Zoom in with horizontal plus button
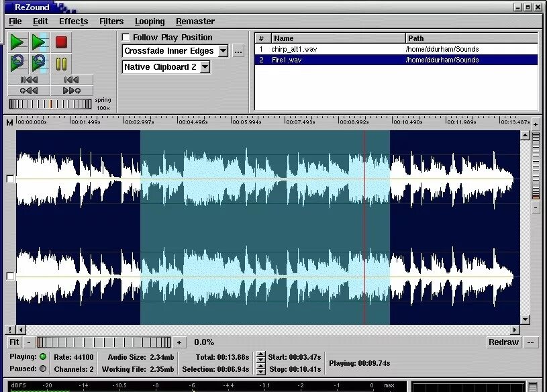 (179, 342)
